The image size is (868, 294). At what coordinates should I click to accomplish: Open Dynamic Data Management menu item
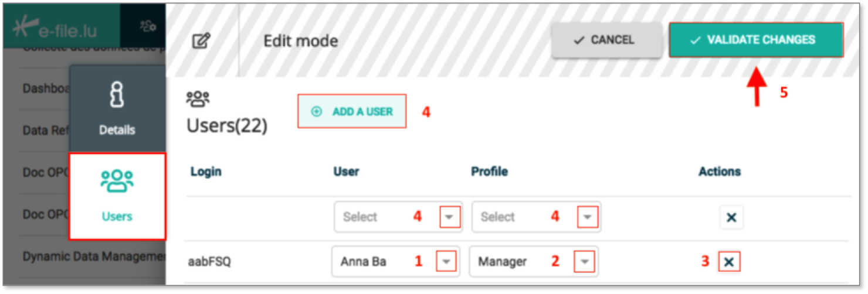click(94, 257)
